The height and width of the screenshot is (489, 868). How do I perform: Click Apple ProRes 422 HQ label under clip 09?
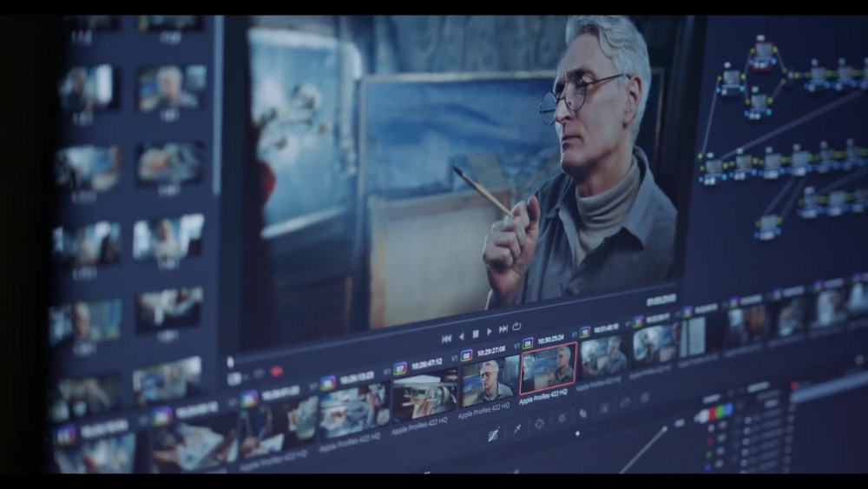click(543, 397)
